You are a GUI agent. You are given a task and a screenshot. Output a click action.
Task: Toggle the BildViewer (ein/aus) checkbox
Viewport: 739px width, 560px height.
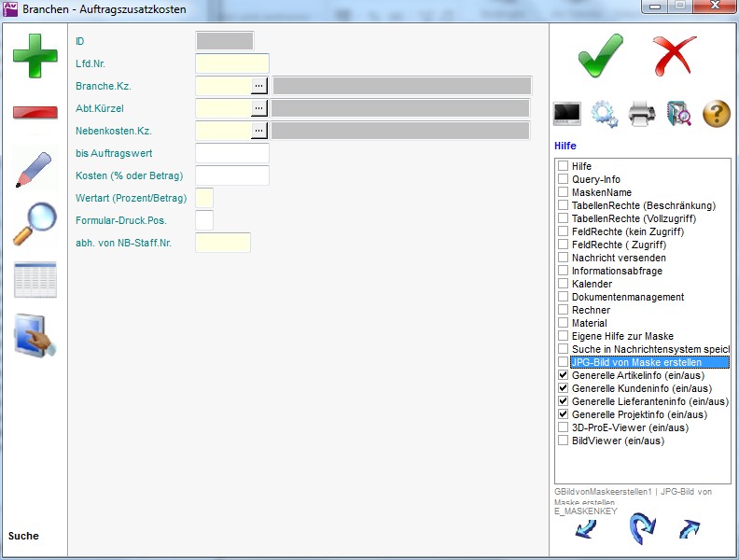[564, 441]
